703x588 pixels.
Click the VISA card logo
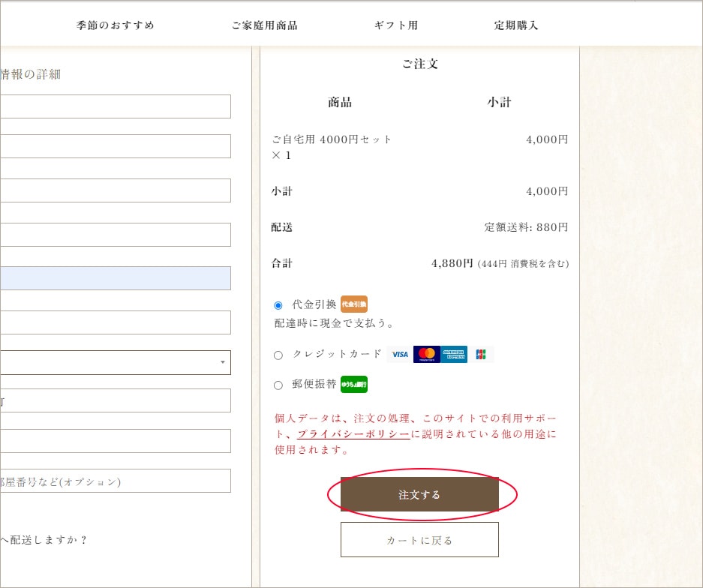[399, 355]
